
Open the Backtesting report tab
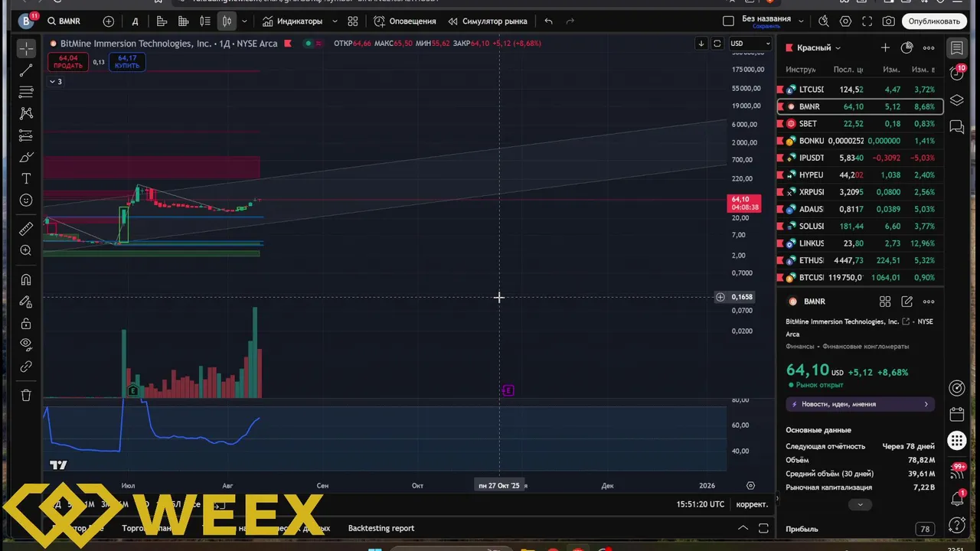[x=381, y=528]
